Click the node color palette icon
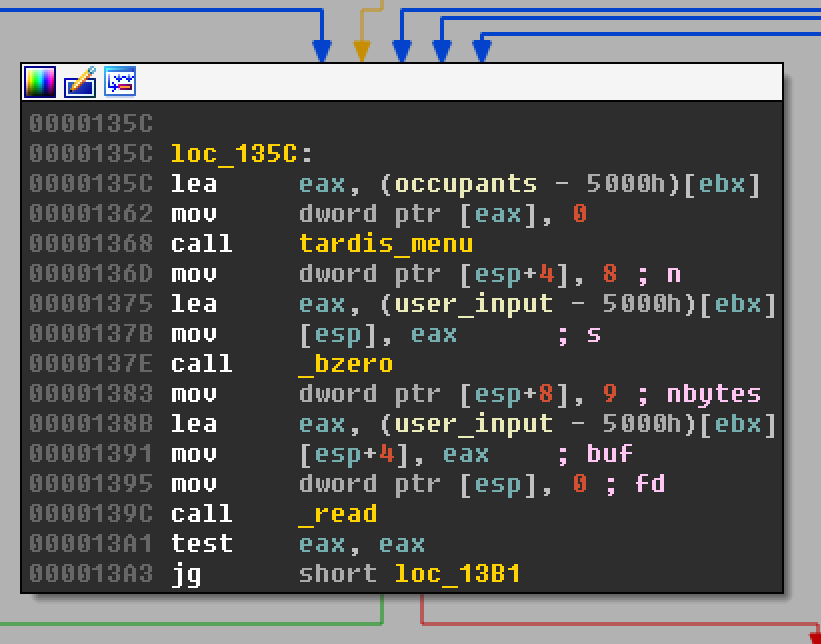Screen dimensions: 821x644 click(40, 82)
